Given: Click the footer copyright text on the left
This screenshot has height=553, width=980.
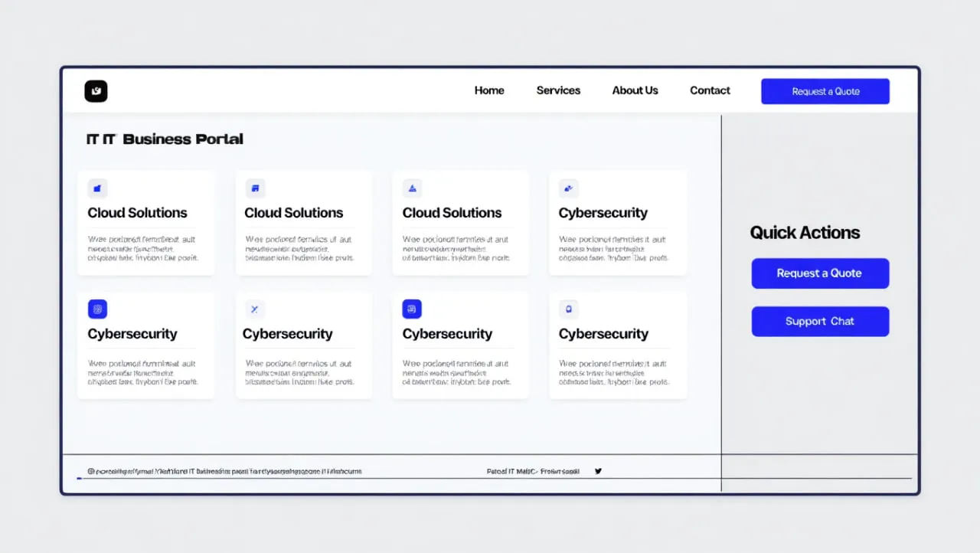Looking at the screenshot, I should [x=224, y=472].
